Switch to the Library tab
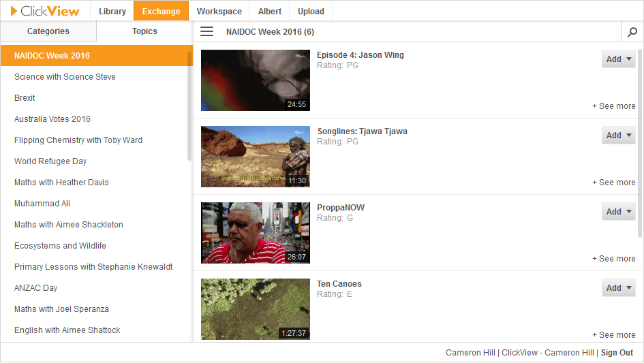This screenshot has width=644, height=363. tap(112, 12)
